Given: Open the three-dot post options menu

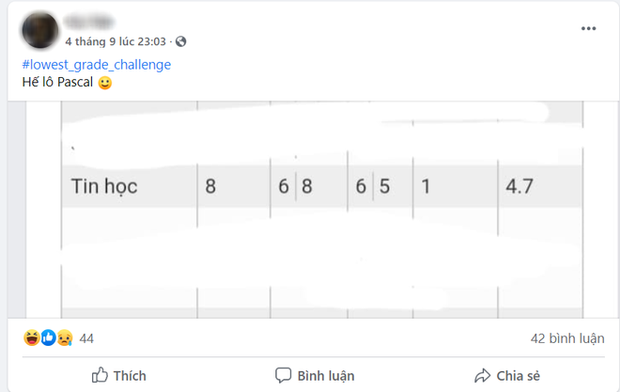Looking at the screenshot, I should click(588, 28).
